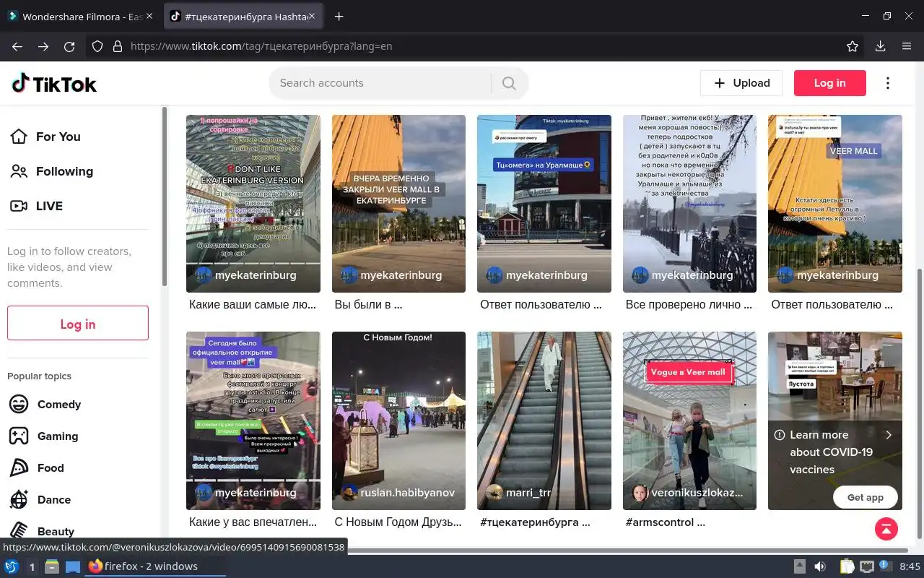924x578 pixels.
Task: Click the caption 'Вы были в ...'
Action: pos(368,305)
